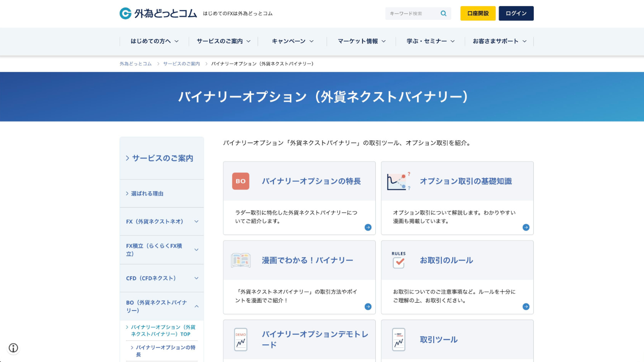This screenshot has width=644, height=362.
Task: Go to サービスのご案内 breadcrumb link
Action: 182,64
